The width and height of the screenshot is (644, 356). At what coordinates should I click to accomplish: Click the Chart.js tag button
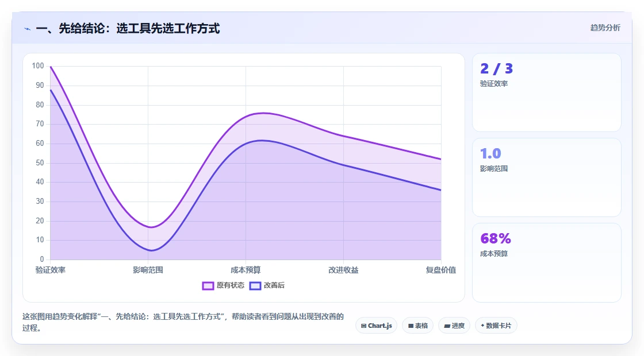tap(376, 326)
